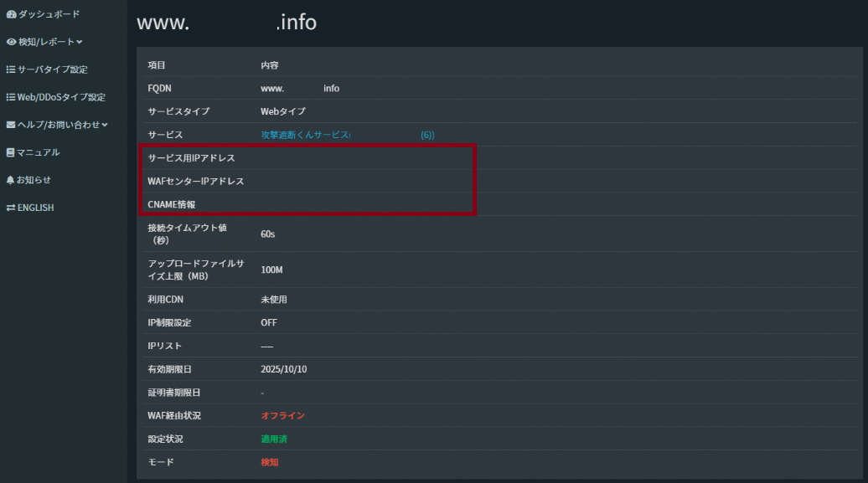Open the ダッシュボード menu item

pos(49,14)
